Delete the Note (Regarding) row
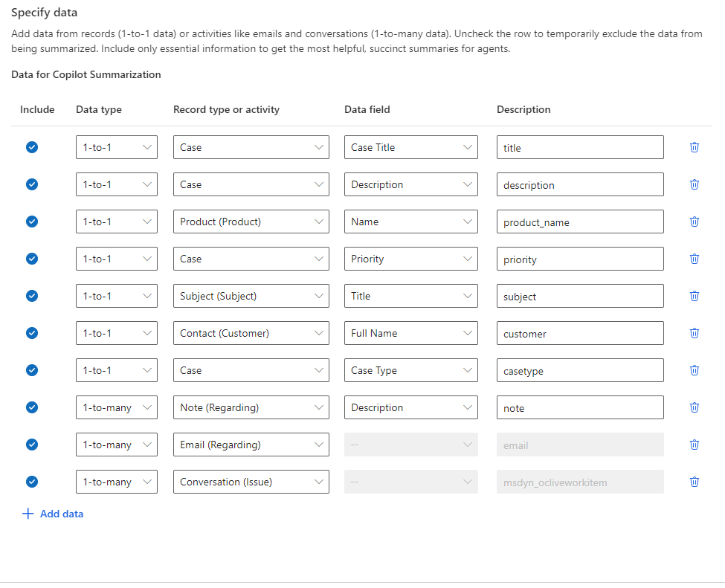The height and width of the screenshot is (588, 725). [x=695, y=407]
